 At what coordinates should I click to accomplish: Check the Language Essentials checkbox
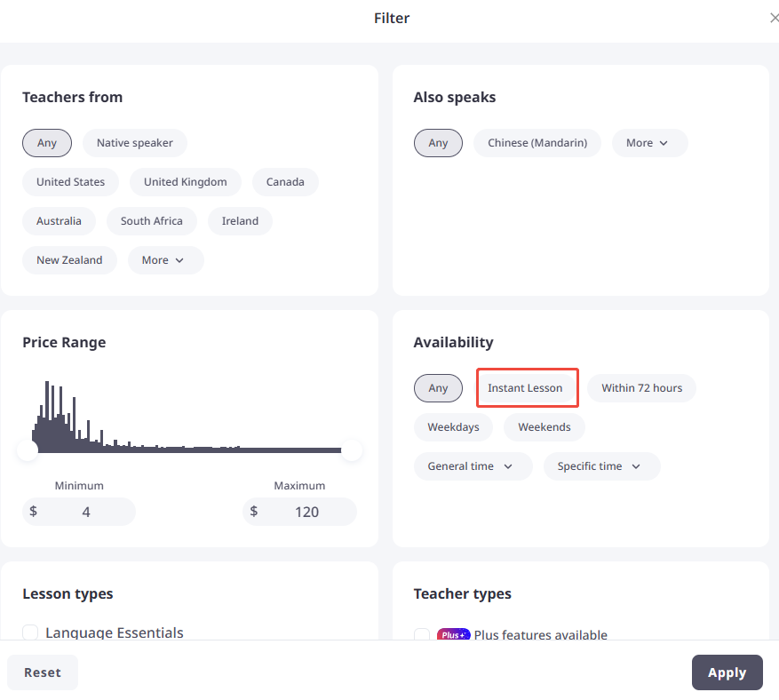[x=30, y=632]
